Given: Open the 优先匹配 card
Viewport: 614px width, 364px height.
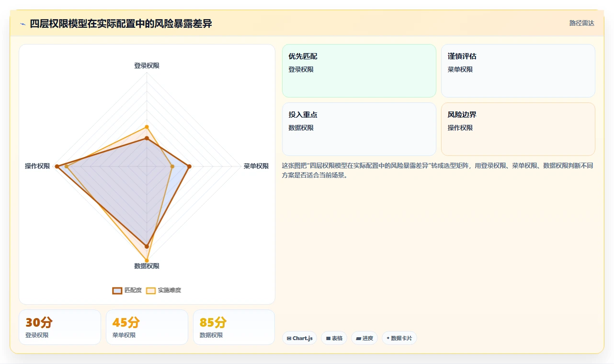Looking at the screenshot, I should coord(359,71).
